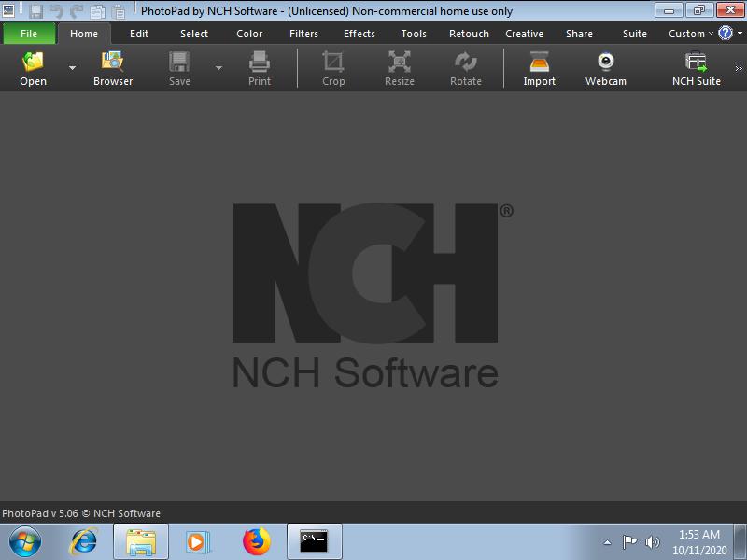Viewport: 747px width, 560px height.
Task: Open the NCH Suite toolbox
Action: 696,68
